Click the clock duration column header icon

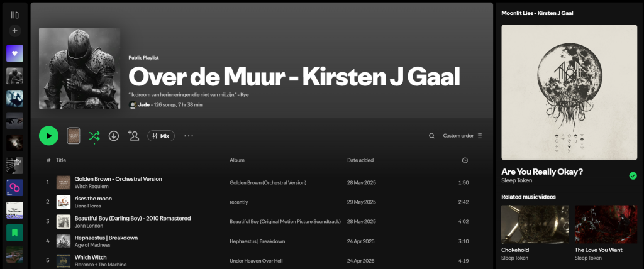pyautogui.click(x=465, y=160)
